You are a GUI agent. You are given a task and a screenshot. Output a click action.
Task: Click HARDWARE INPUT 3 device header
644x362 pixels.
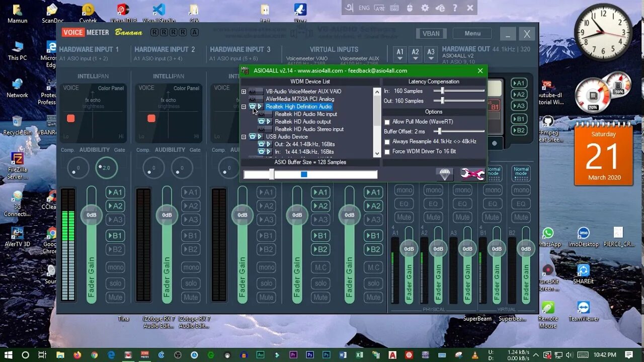(x=240, y=49)
